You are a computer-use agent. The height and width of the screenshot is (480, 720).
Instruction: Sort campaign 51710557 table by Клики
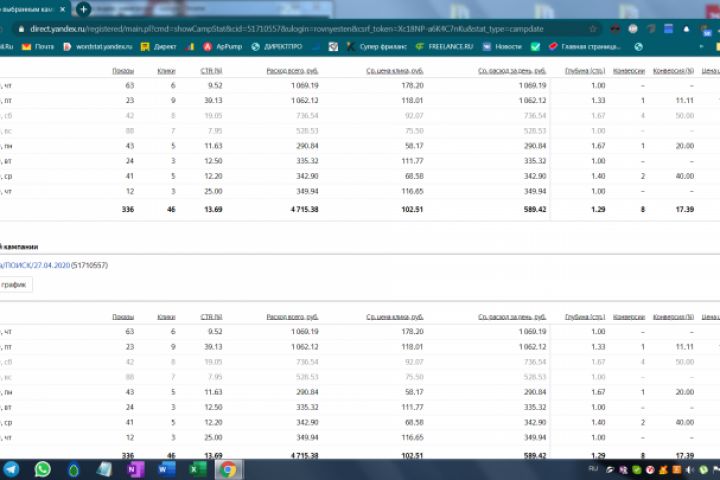coord(166,317)
